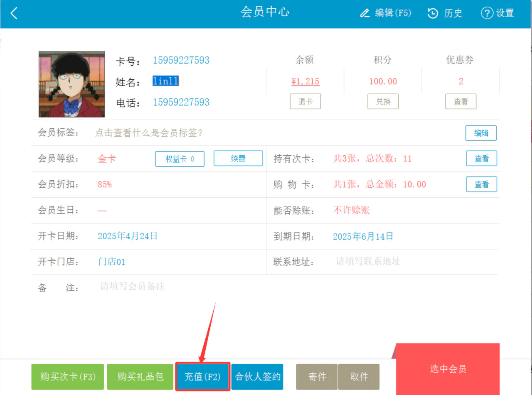Click 充值(F2) recharge button
This screenshot has width=532, height=395.
click(x=202, y=377)
